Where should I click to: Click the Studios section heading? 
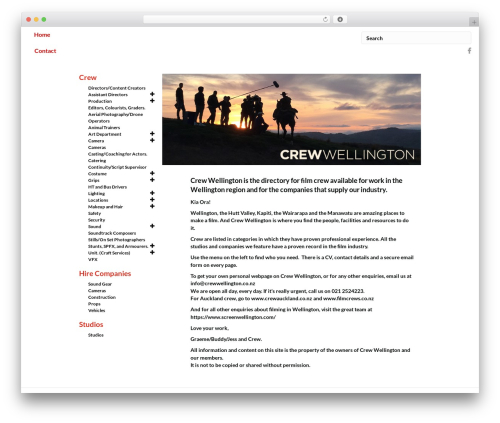point(91,324)
